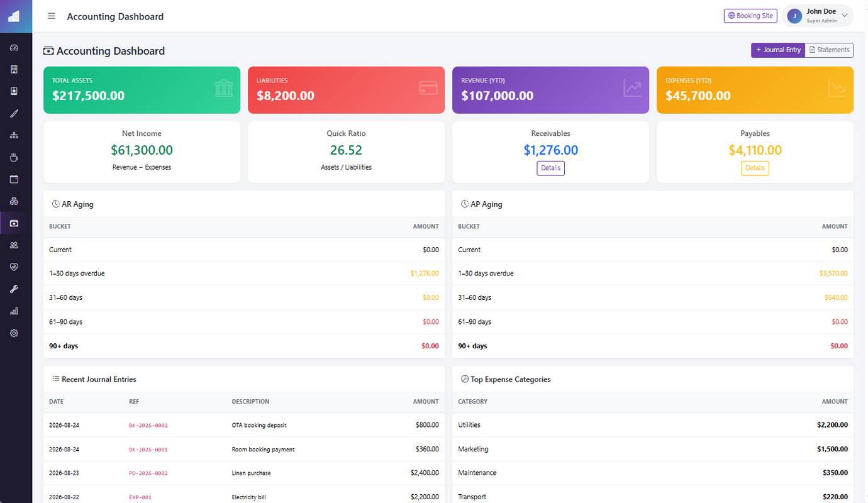The width and height of the screenshot is (868, 503).
Task: Open the settings gear sidebar icon
Action: point(14,333)
